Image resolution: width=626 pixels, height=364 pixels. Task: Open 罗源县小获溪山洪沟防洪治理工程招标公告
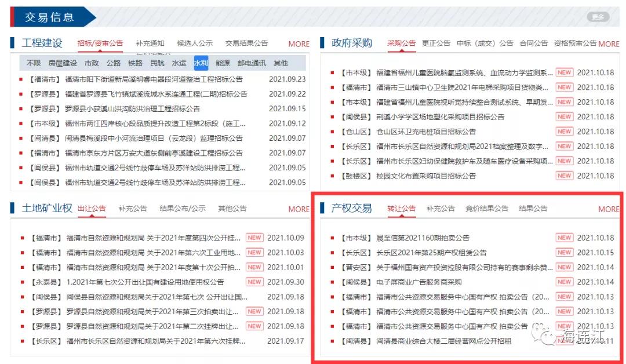(133, 109)
